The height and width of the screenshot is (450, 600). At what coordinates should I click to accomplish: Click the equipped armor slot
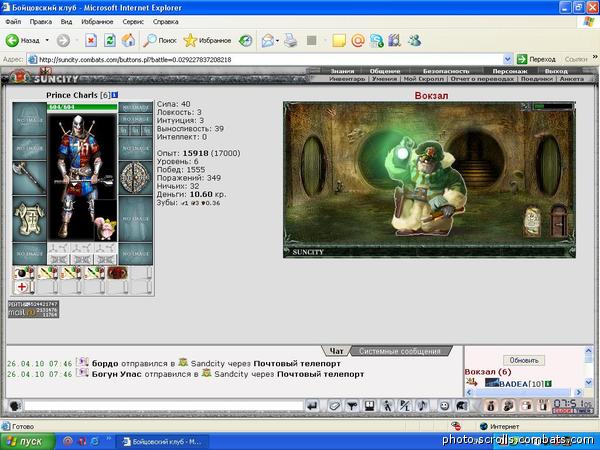[29, 218]
